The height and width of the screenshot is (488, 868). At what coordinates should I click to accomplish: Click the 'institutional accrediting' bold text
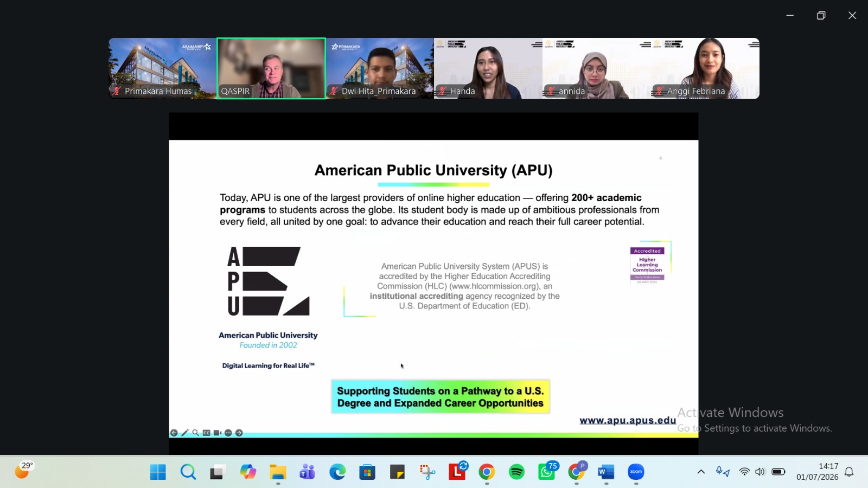(x=417, y=296)
